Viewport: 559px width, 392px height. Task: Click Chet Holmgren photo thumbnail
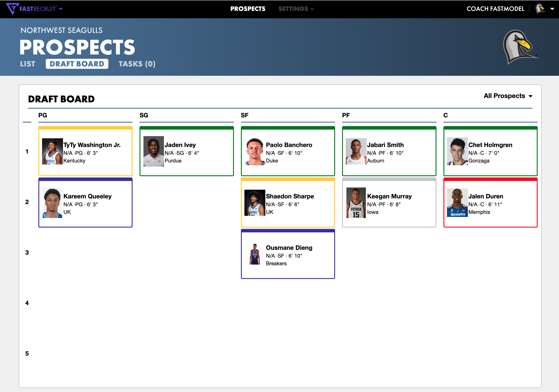tap(457, 152)
